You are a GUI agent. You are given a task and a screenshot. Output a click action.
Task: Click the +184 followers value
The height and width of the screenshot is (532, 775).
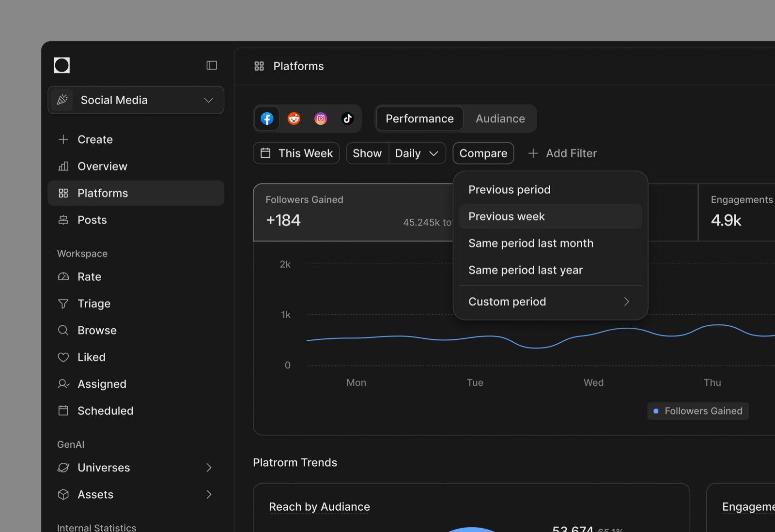point(283,220)
